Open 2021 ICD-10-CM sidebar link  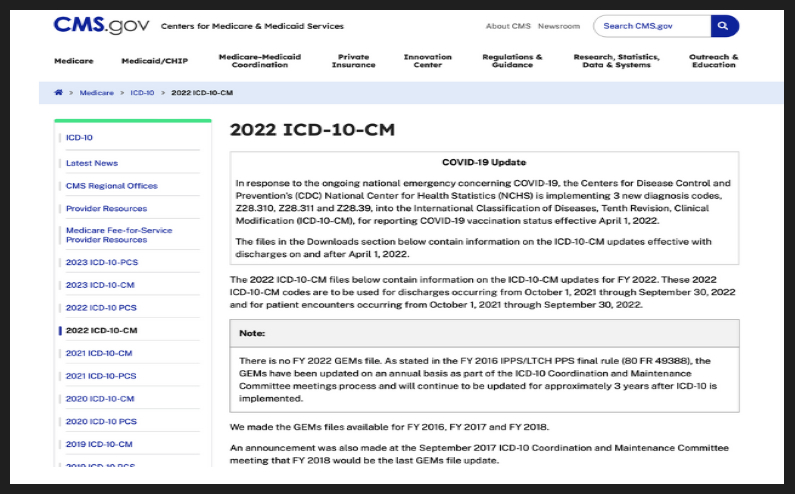(99, 353)
